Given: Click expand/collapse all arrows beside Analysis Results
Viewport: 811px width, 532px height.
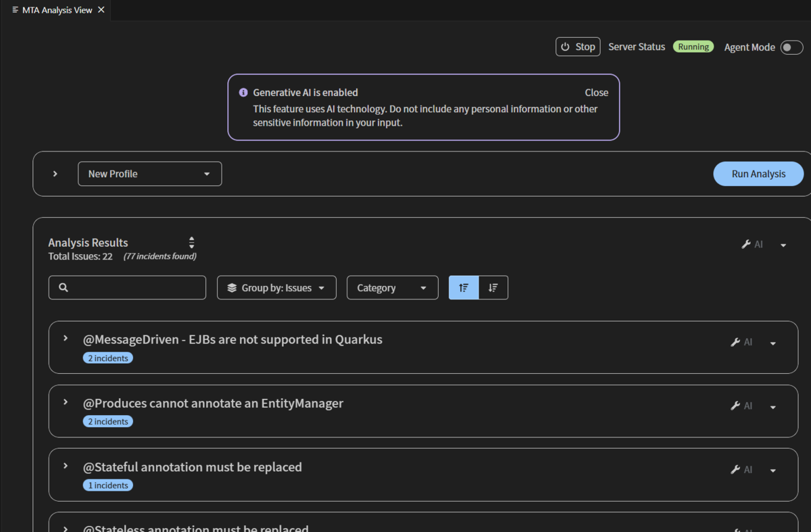Looking at the screenshot, I should click(x=192, y=243).
